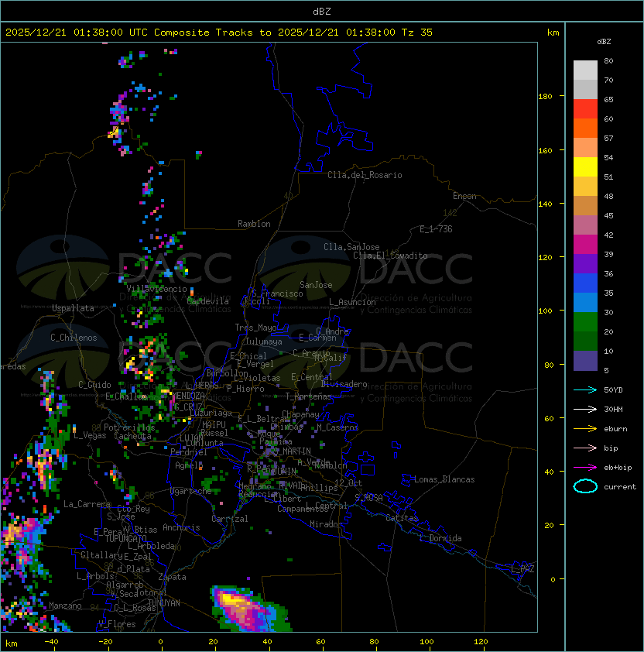Image resolution: width=644 pixels, height=652 pixels.
Task: Select the magenta eb+bip arrow symbol
Action: (x=585, y=467)
